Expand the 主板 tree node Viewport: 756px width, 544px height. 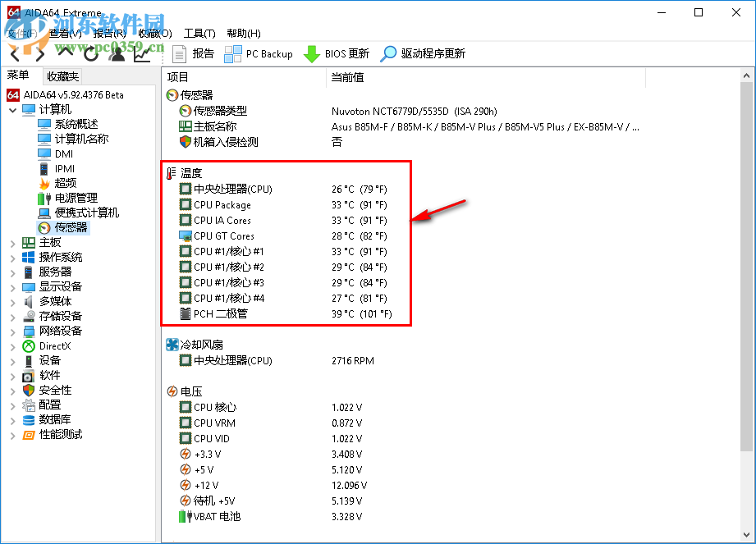coord(12,243)
